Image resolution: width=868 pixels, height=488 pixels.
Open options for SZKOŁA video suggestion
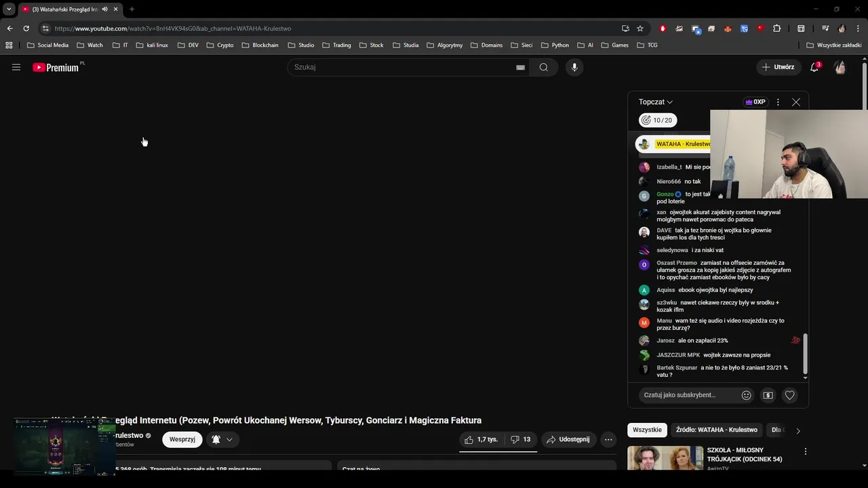806,451
